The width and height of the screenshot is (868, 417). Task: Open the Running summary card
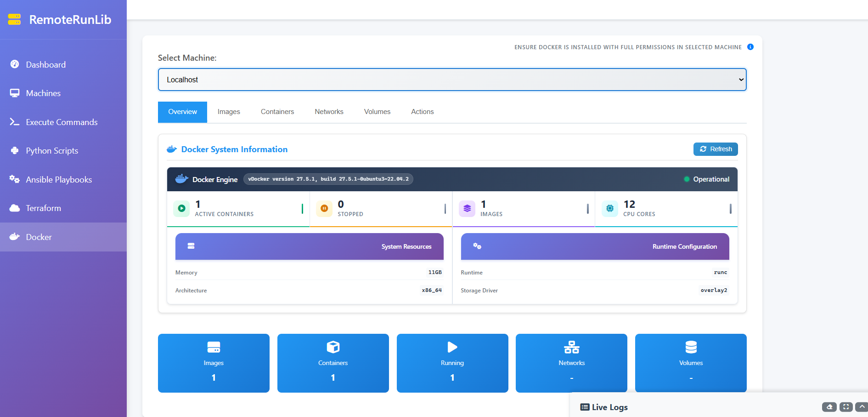tap(452, 363)
